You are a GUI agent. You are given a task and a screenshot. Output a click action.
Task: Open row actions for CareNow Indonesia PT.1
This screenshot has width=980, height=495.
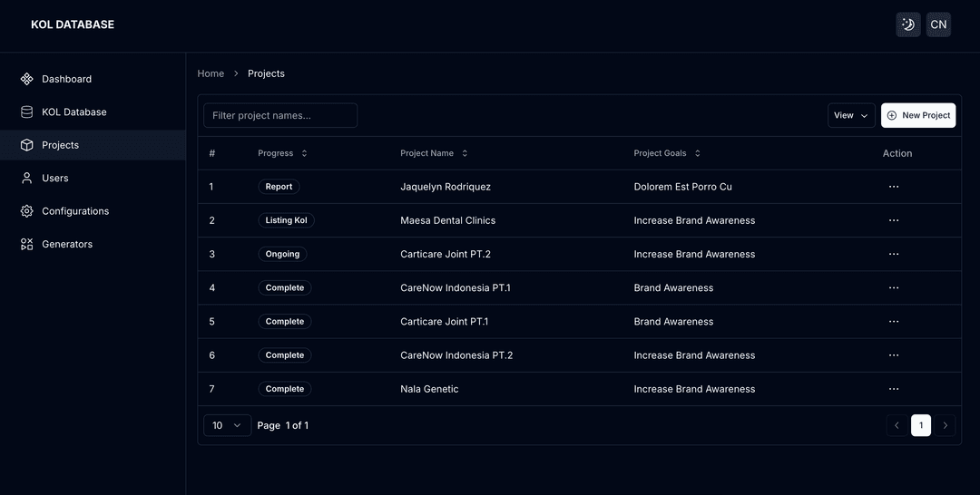(894, 287)
